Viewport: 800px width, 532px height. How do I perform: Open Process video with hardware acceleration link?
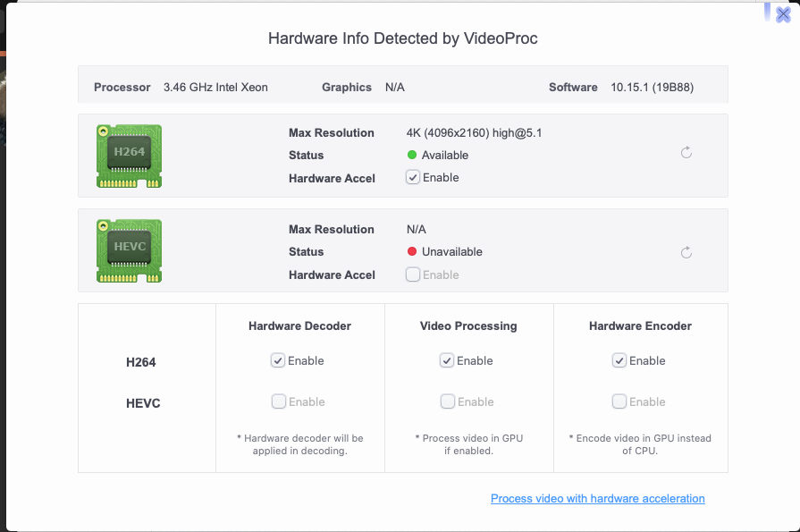click(x=597, y=499)
